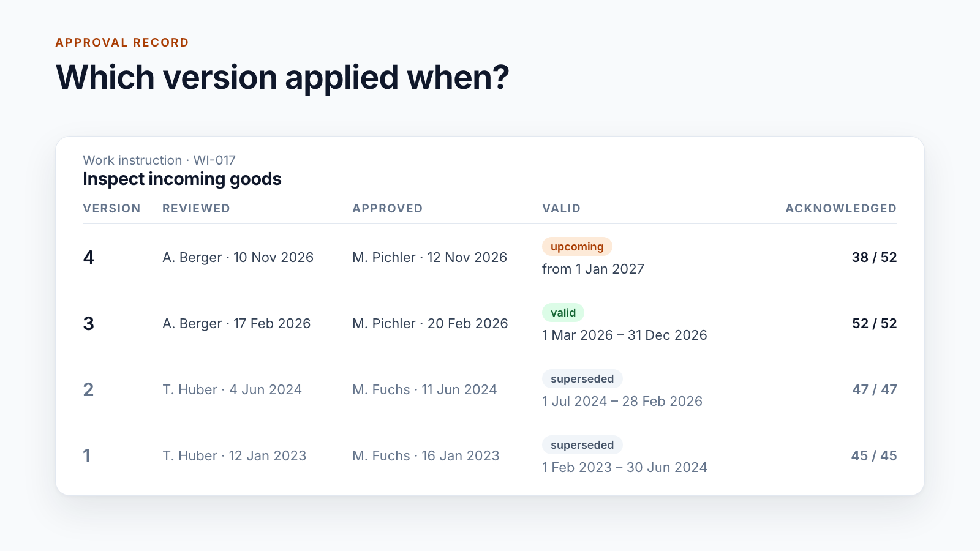The image size is (980, 551).
Task: Click 'from 1 Jan 2027' validity text
Action: point(593,269)
